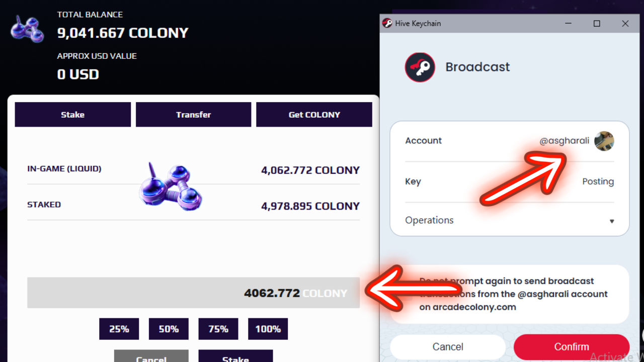This screenshot has width=644, height=362.
Task: Close the Hive Keychain popup window
Action: pyautogui.click(x=625, y=24)
